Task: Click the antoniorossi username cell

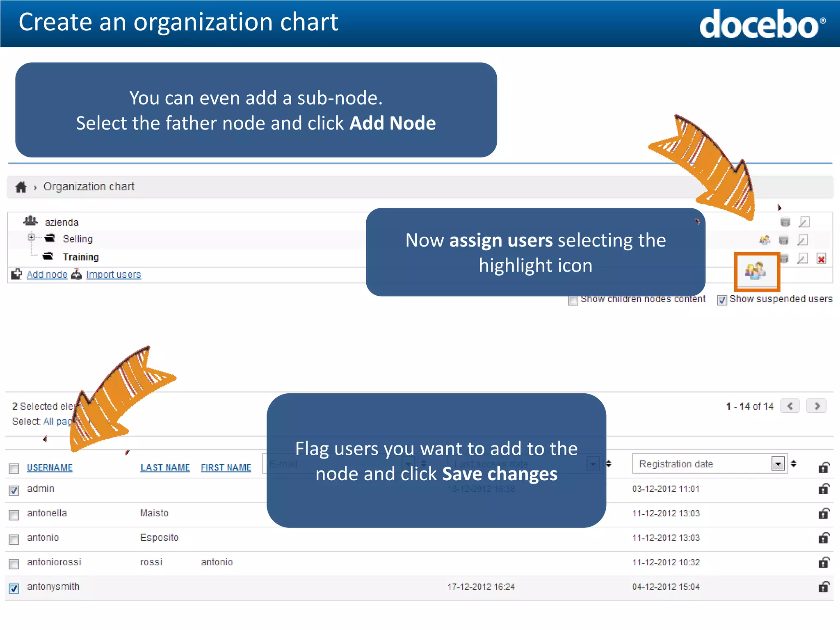Action: point(54,562)
